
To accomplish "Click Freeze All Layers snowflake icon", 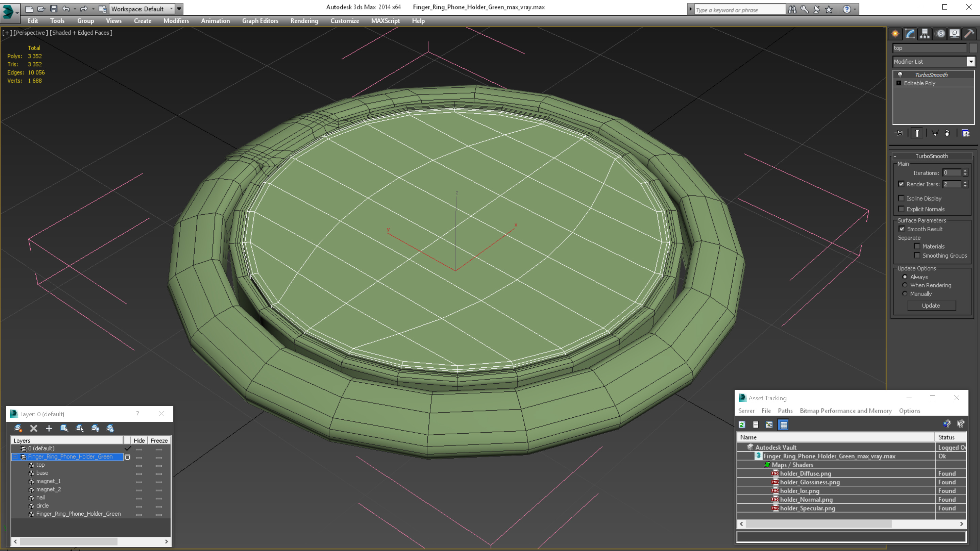I will coord(110,428).
